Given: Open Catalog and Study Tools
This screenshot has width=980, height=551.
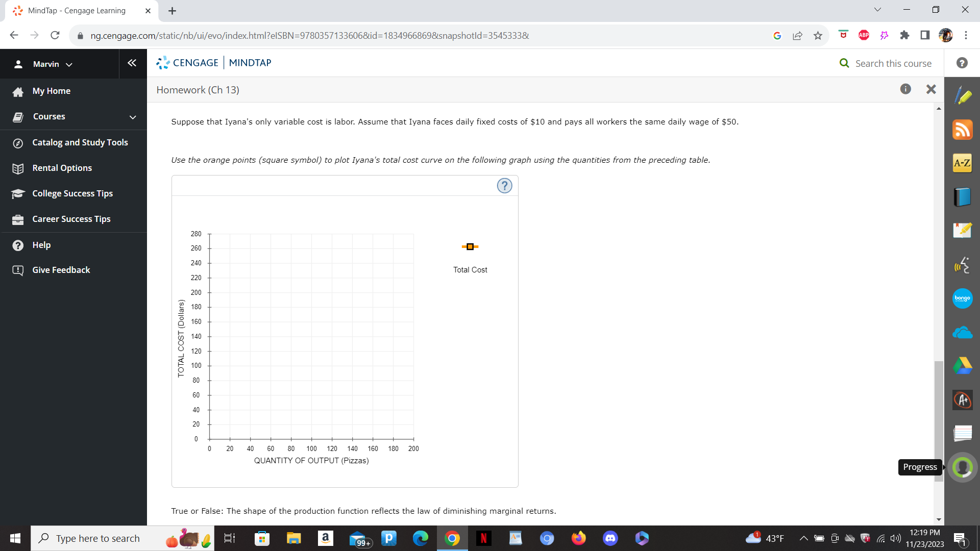Looking at the screenshot, I should pyautogui.click(x=80, y=142).
